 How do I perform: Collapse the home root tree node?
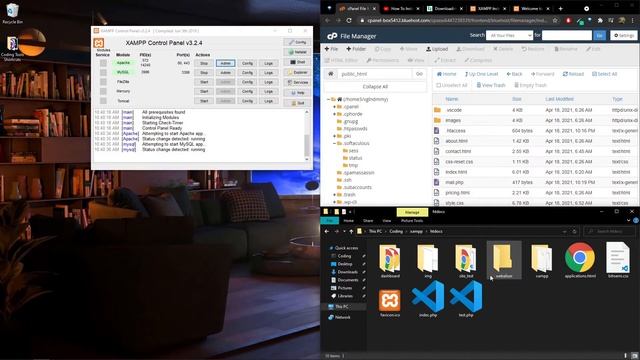pyautogui.click(x=328, y=99)
